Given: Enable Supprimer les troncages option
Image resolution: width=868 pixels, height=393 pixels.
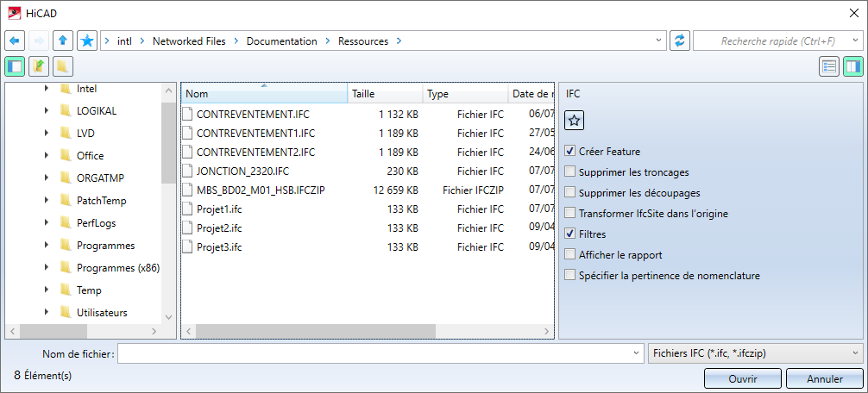Looking at the screenshot, I should click(x=569, y=172).
